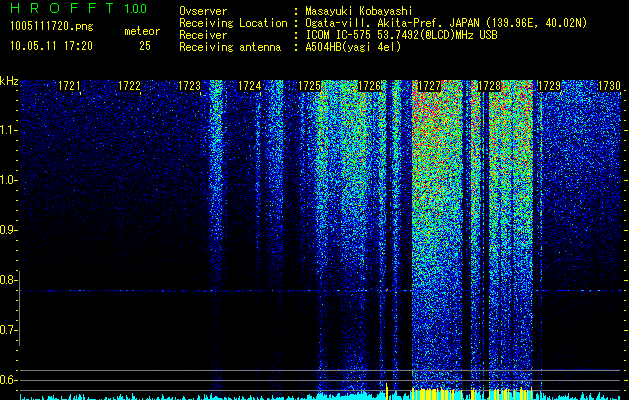Click the 1724 time marker
629x400 pixels.
(250, 86)
